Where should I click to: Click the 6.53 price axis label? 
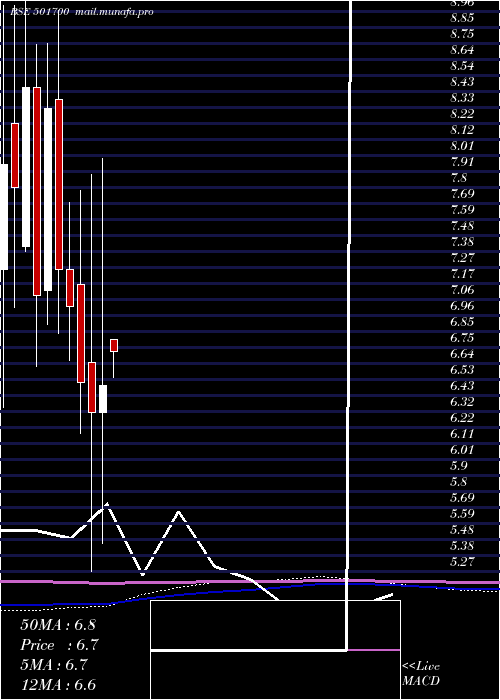tap(462, 370)
